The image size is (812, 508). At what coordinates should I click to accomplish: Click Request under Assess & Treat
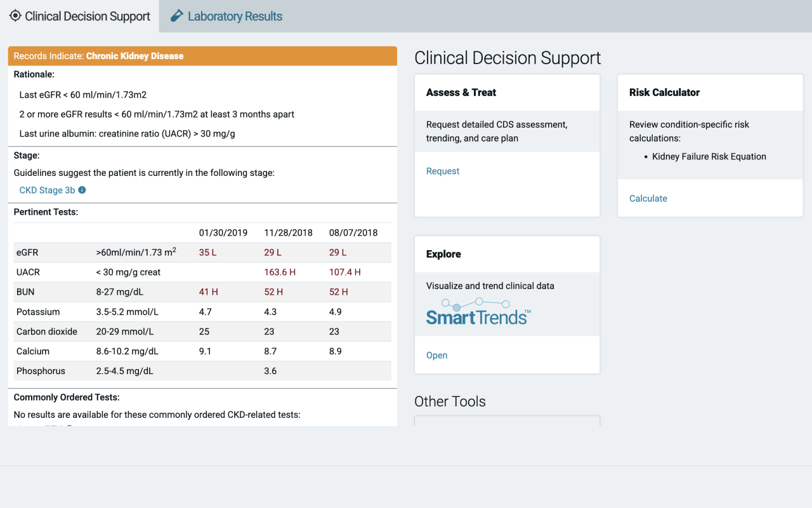tap(443, 171)
